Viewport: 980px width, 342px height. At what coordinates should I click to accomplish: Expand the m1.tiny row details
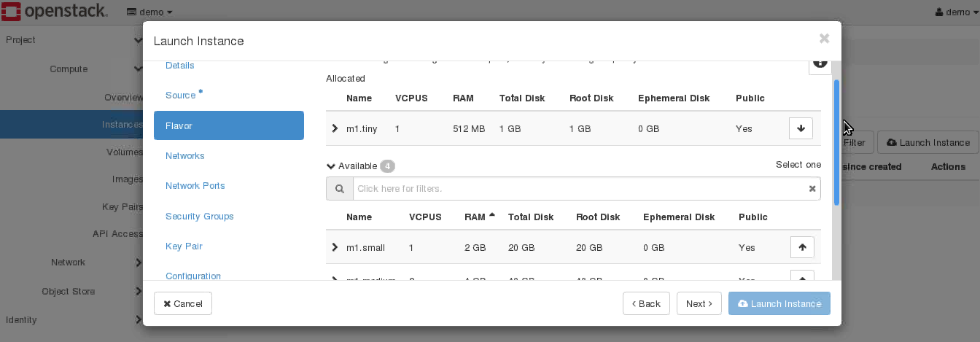click(x=335, y=128)
